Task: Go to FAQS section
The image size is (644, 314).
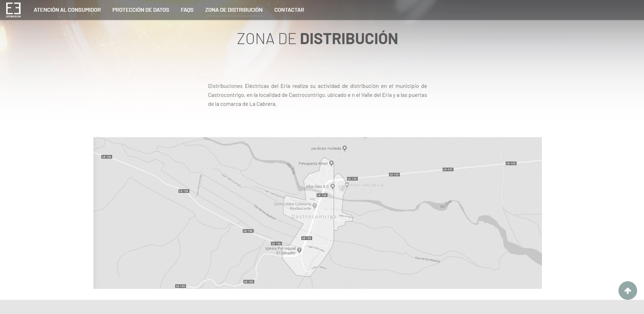Action: pos(187,10)
